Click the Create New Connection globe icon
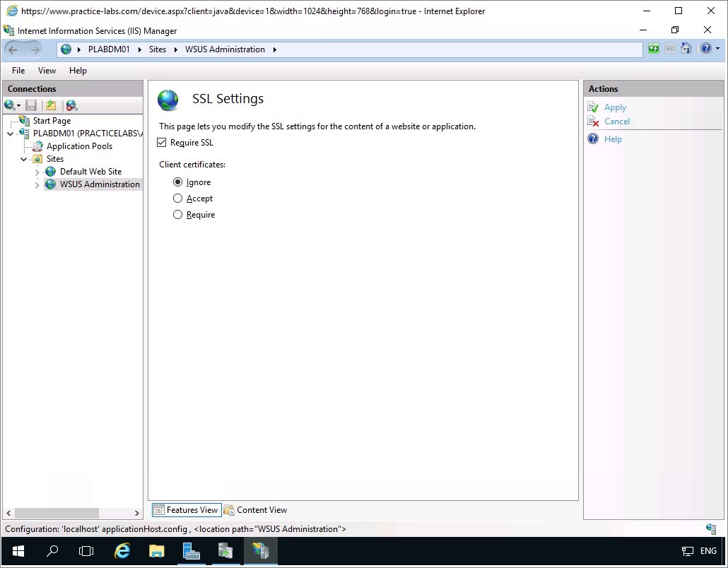This screenshot has height=568, width=728. [9, 105]
